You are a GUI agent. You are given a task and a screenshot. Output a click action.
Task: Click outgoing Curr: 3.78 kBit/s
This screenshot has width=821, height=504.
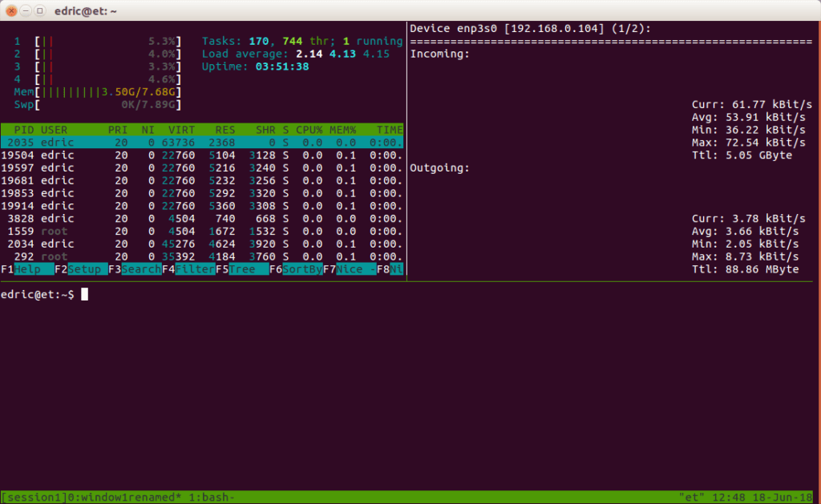click(749, 218)
